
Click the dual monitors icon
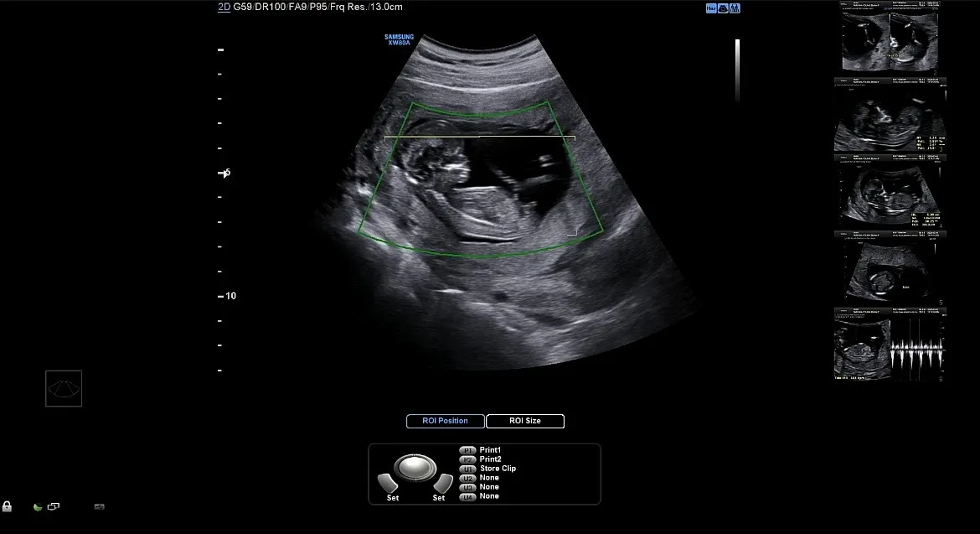tap(54, 506)
